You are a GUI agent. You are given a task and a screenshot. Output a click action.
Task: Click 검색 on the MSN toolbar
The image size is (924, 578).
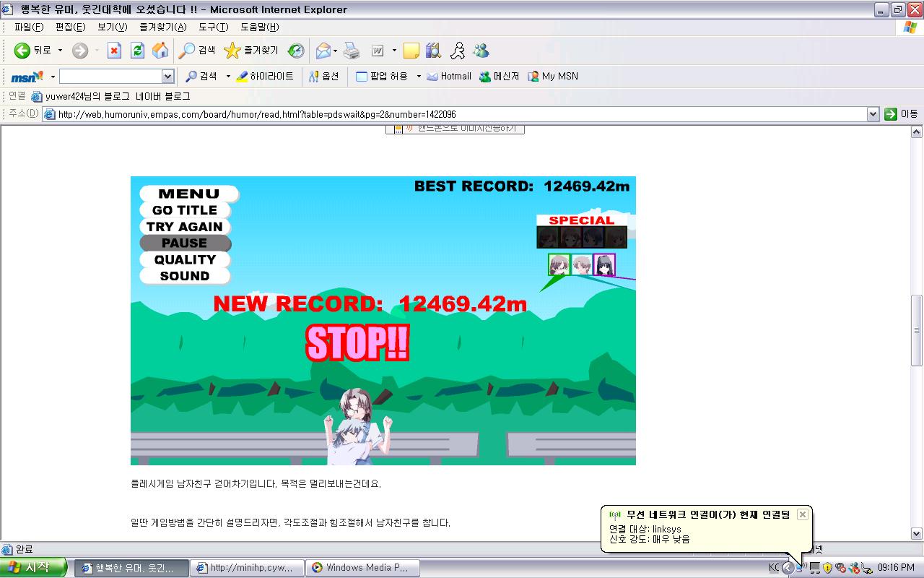pyautogui.click(x=201, y=77)
